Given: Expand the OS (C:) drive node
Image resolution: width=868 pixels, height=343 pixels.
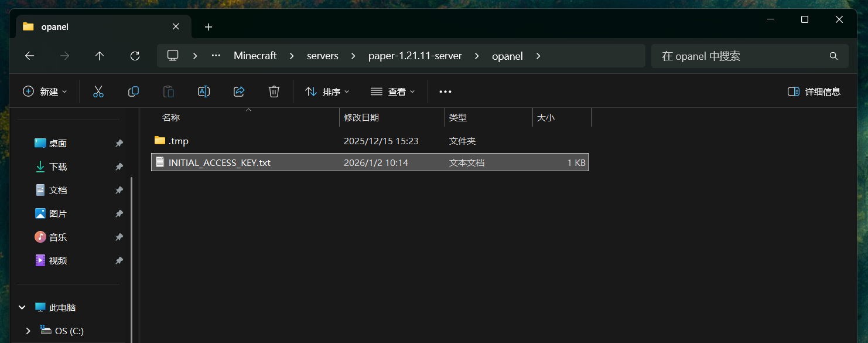Looking at the screenshot, I should [x=28, y=331].
